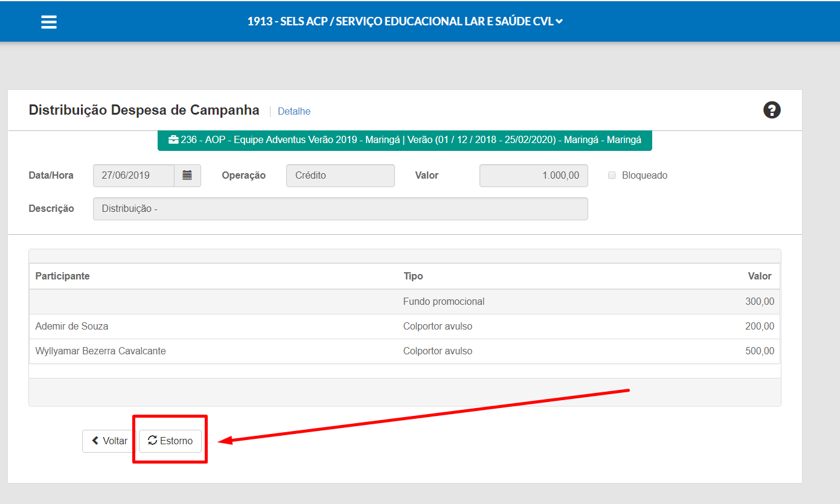Open the calendar date picker icon
This screenshot has width=840, height=504.
tap(187, 176)
